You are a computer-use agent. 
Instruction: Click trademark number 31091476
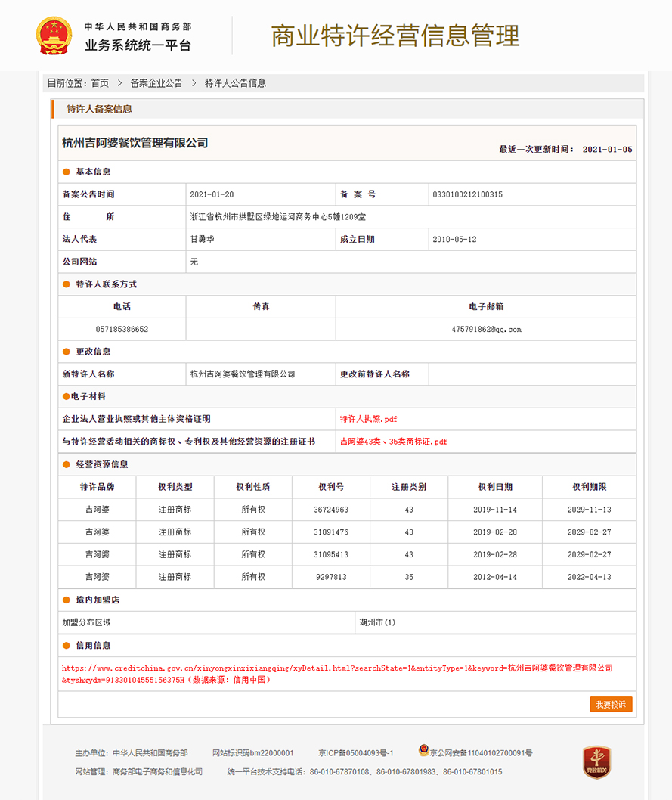[x=331, y=532]
